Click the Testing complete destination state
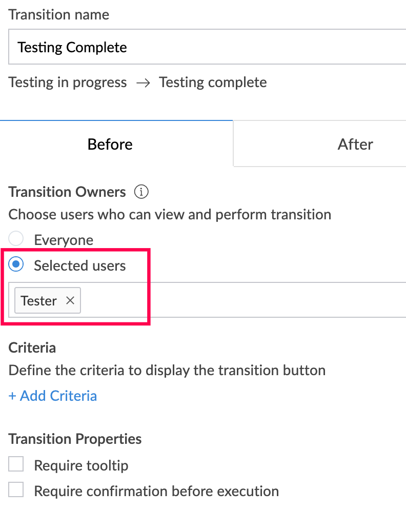The width and height of the screenshot is (406, 532). click(213, 83)
